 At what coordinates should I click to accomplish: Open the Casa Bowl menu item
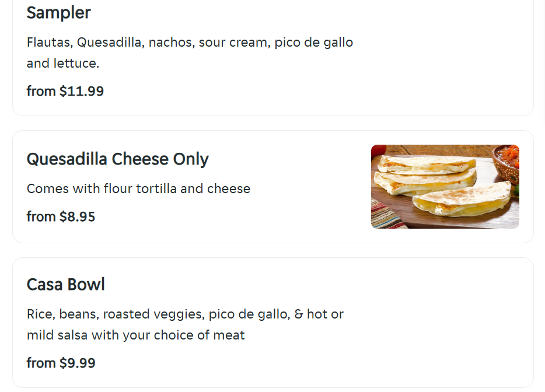66,285
